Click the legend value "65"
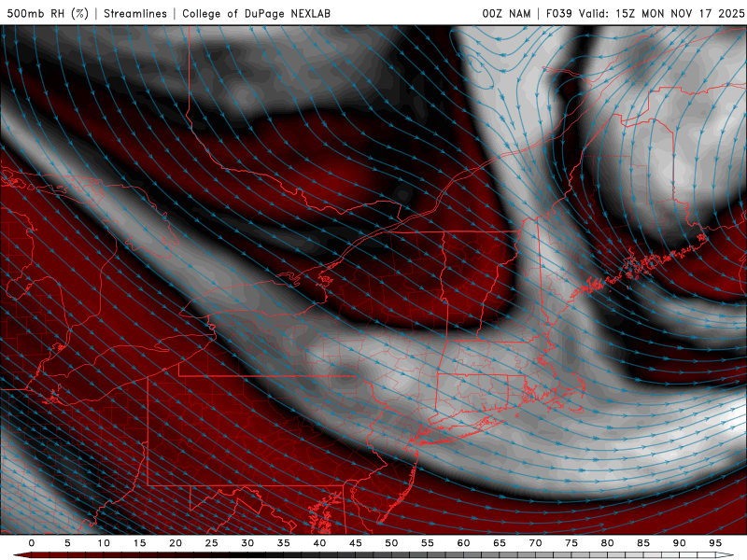747x560 pixels. [500, 543]
